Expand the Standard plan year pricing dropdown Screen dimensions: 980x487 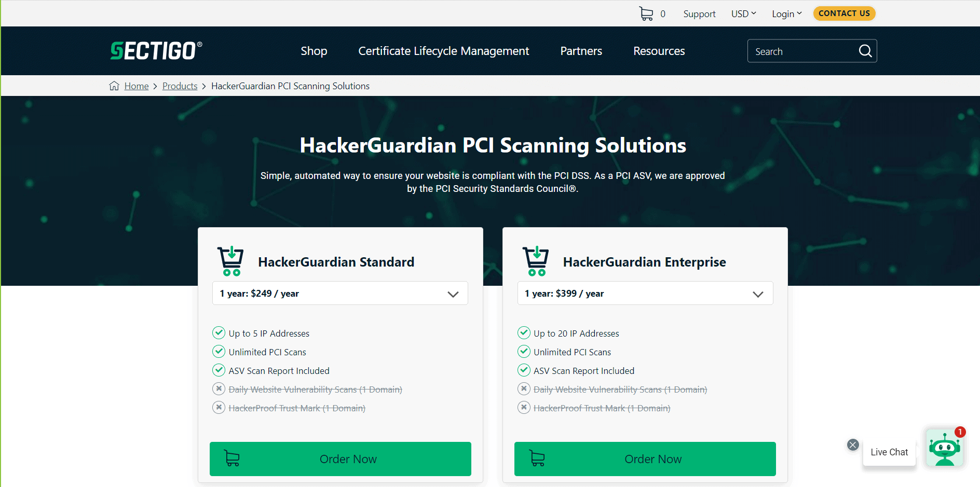(x=453, y=293)
